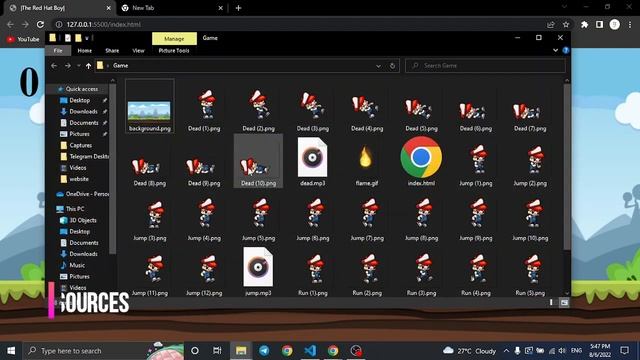640x360 pixels.
Task: Open the Picture Tools tab
Action: (174, 51)
